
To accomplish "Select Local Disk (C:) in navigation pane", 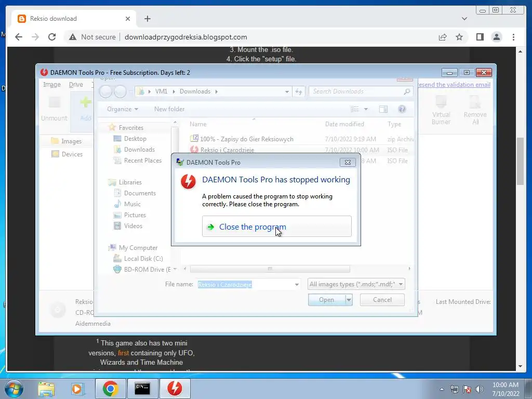I will pyautogui.click(x=143, y=259).
